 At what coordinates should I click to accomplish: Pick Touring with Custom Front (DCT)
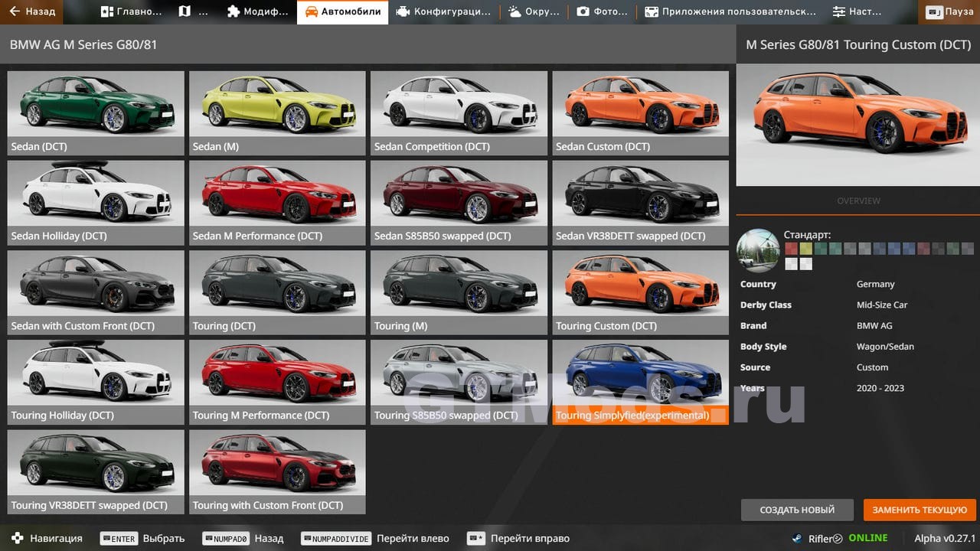click(277, 471)
